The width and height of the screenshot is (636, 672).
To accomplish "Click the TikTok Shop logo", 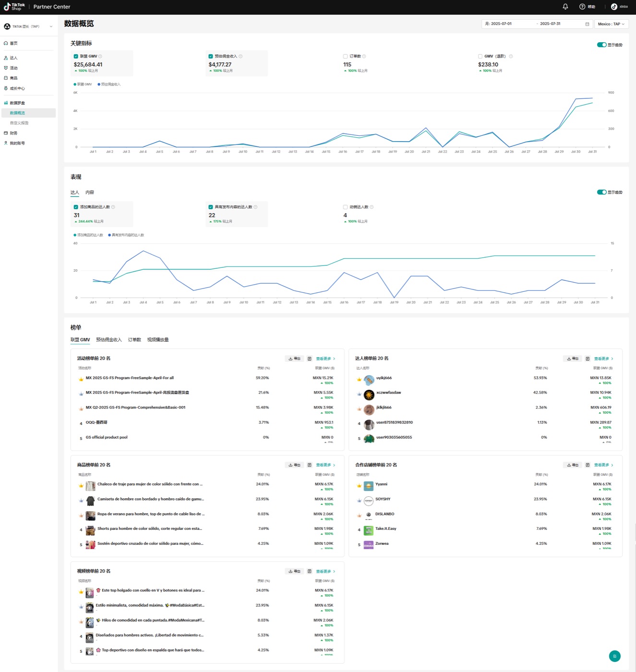I will point(14,7).
